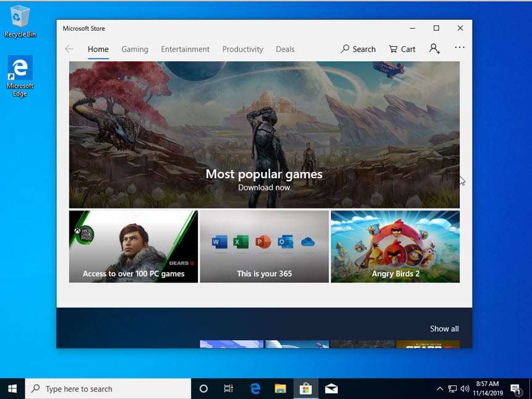Image resolution: width=532 pixels, height=399 pixels.
Task: Open the Productivity tab
Action: (242, 49)
